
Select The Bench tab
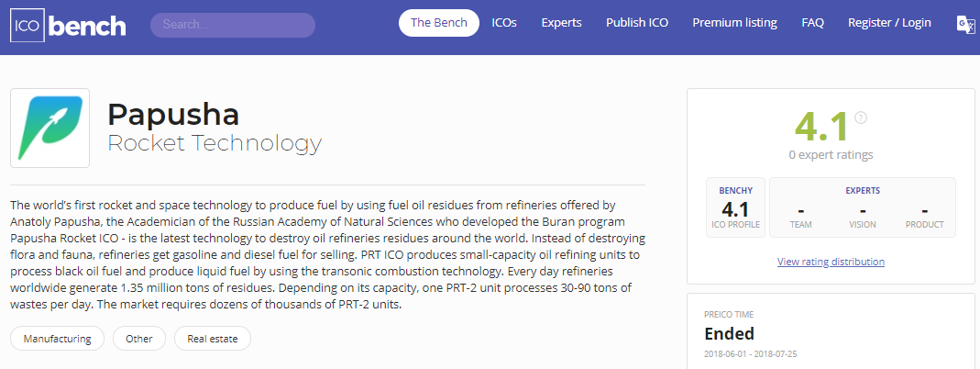[439, 23]
